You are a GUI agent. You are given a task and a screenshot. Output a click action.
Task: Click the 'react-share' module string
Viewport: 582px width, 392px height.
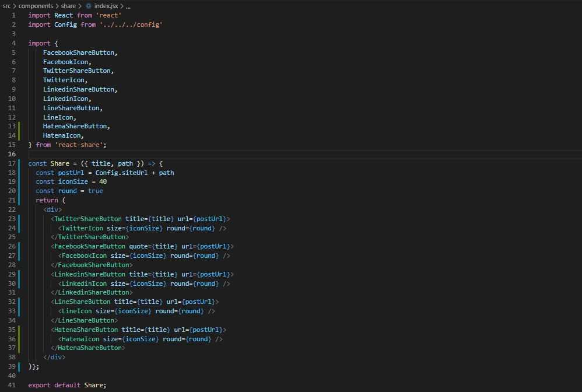pyautogui.click(x=79, y=145)
